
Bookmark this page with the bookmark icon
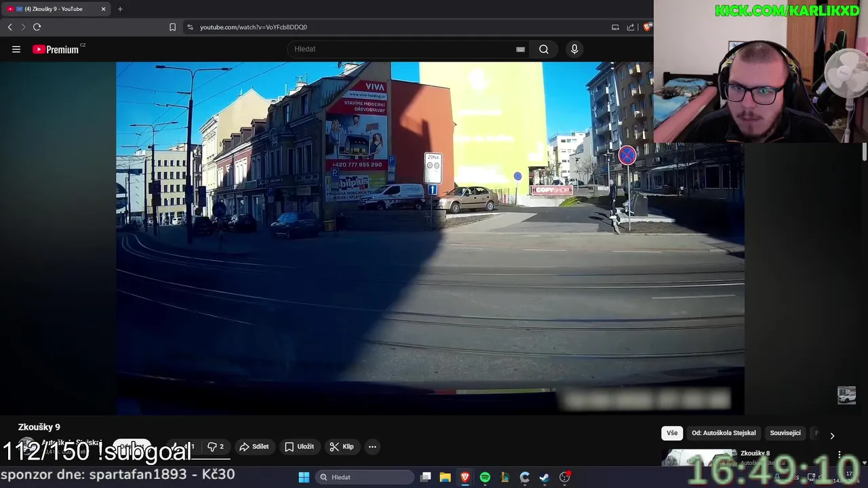(x=172, y=27)
